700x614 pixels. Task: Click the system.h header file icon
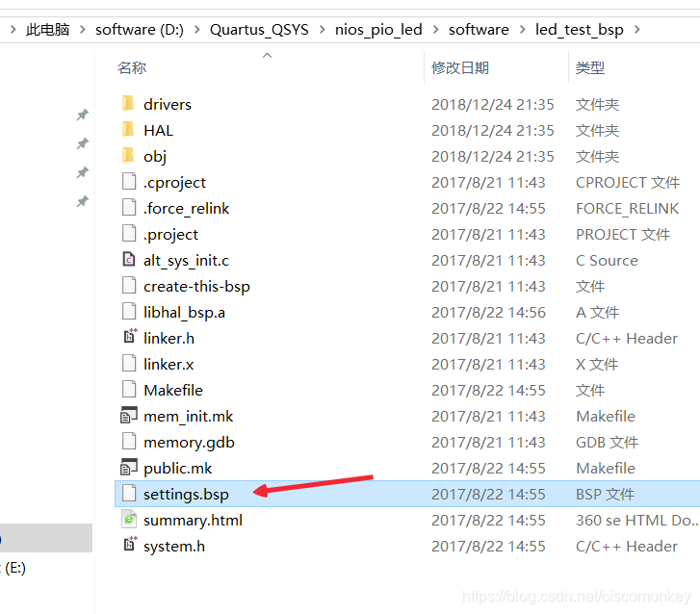pyautogui.click(x=130, y=545)
